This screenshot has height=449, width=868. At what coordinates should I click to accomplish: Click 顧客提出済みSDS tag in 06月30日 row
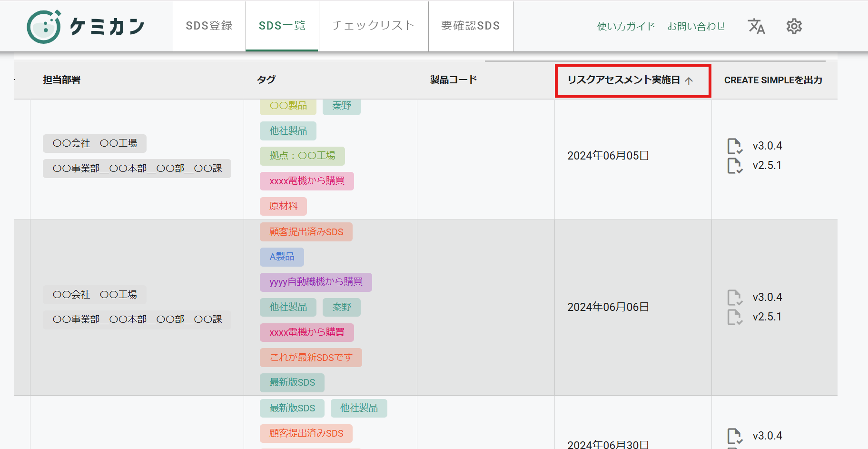(x=306, y=433)
